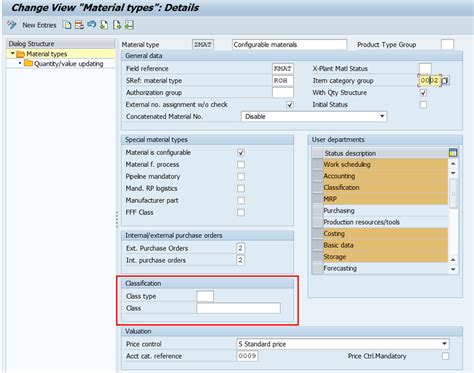Open User departments table settings icon
Image resolution: width=474 pixels, height=373 pixels.
click(453, 153)
